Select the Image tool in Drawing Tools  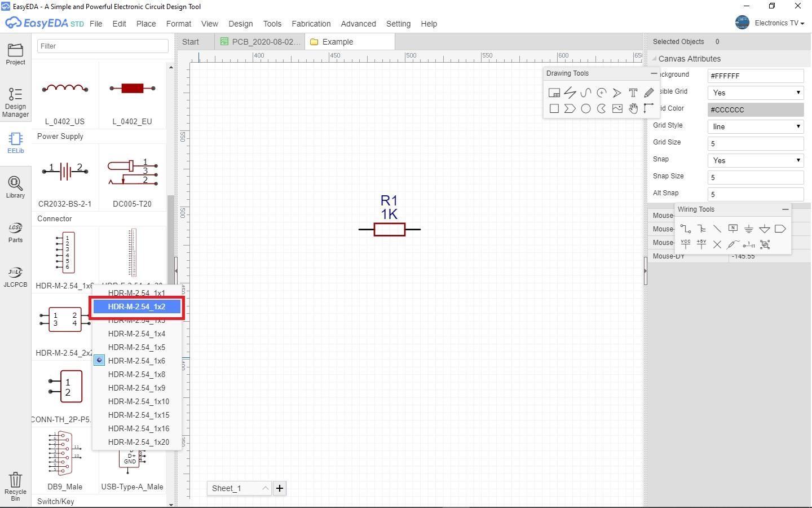[617, 108]
